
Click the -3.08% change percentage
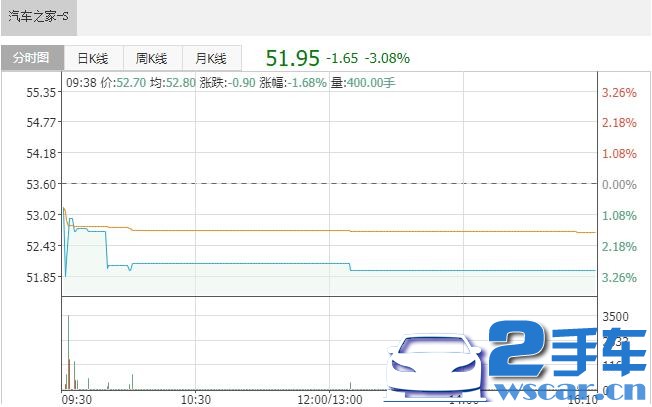[x=386, y=58]
